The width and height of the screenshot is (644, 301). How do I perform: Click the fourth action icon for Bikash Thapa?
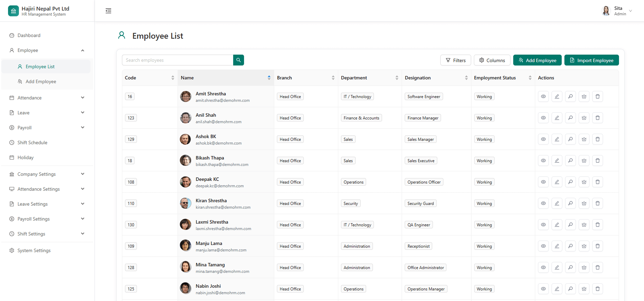(x=584, y=160)
